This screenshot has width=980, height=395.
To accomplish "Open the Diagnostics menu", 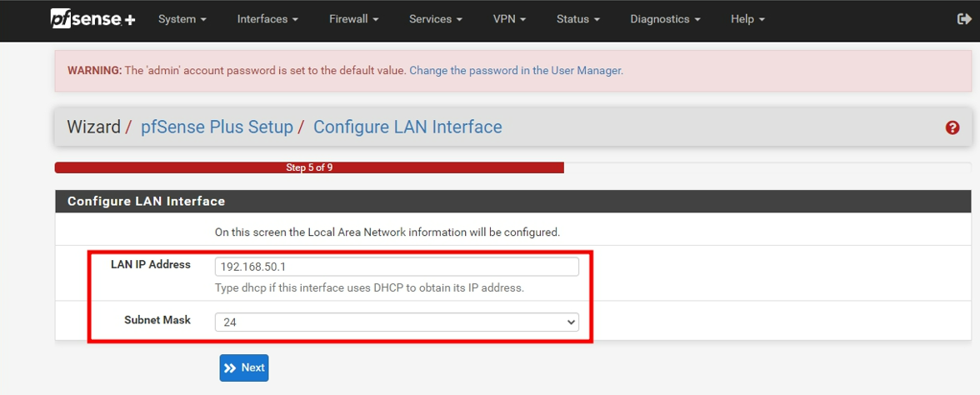I will [665, 19].
